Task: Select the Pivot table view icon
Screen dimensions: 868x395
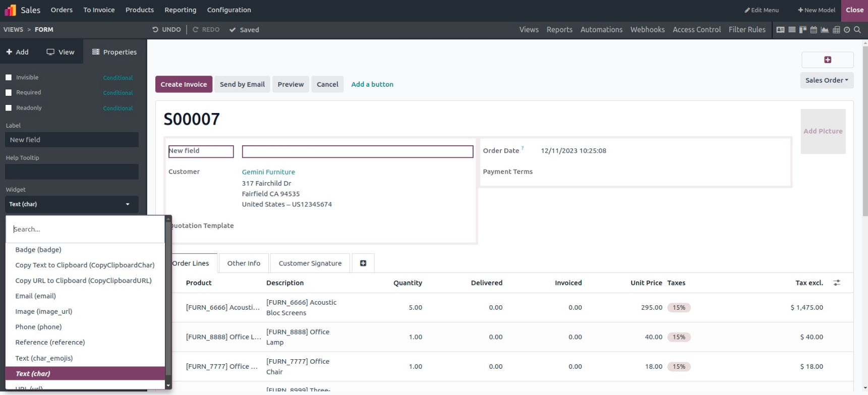Action: 836,30
